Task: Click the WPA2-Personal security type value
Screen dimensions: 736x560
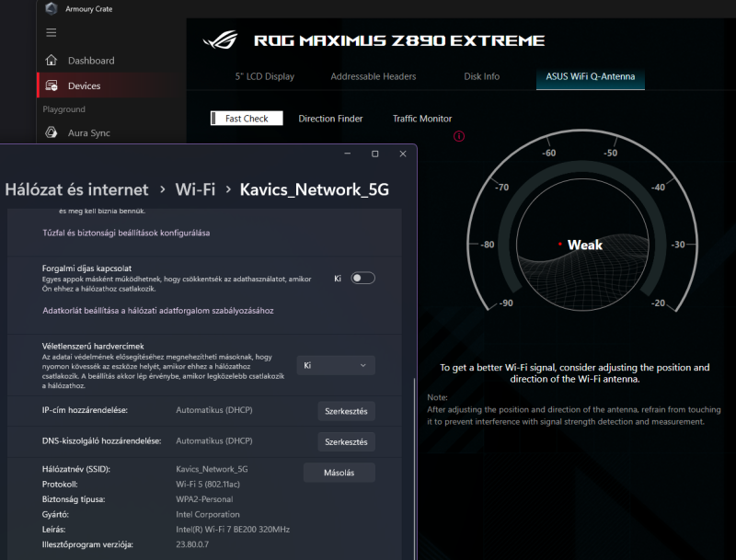Action: 204,499
